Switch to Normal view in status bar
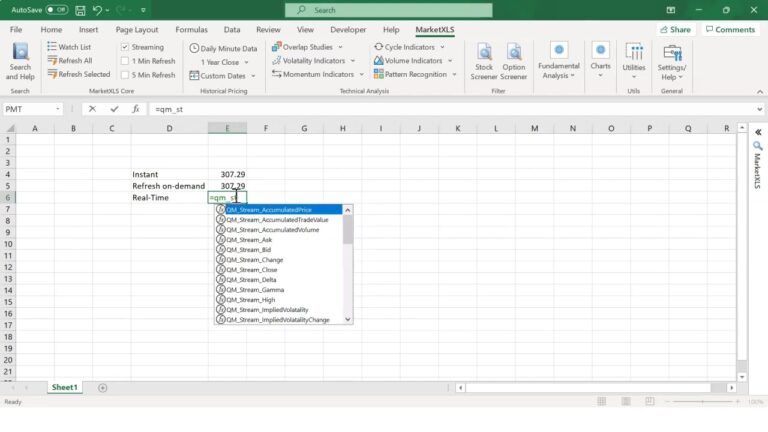The image size is (768, 432). tap(601, 402)
